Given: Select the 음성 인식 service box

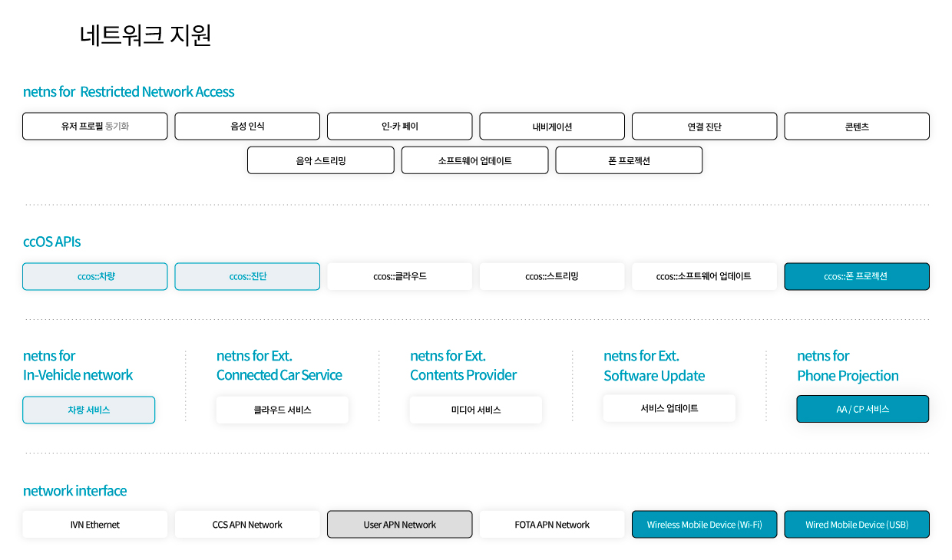Looking at the screenshot, I should (247, 126).
